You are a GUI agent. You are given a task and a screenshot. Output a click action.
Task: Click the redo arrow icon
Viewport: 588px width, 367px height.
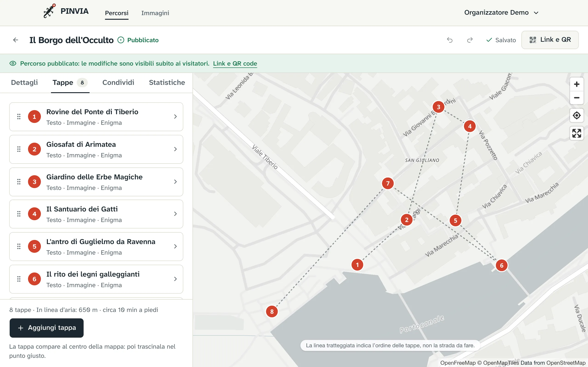pos(470,40)
